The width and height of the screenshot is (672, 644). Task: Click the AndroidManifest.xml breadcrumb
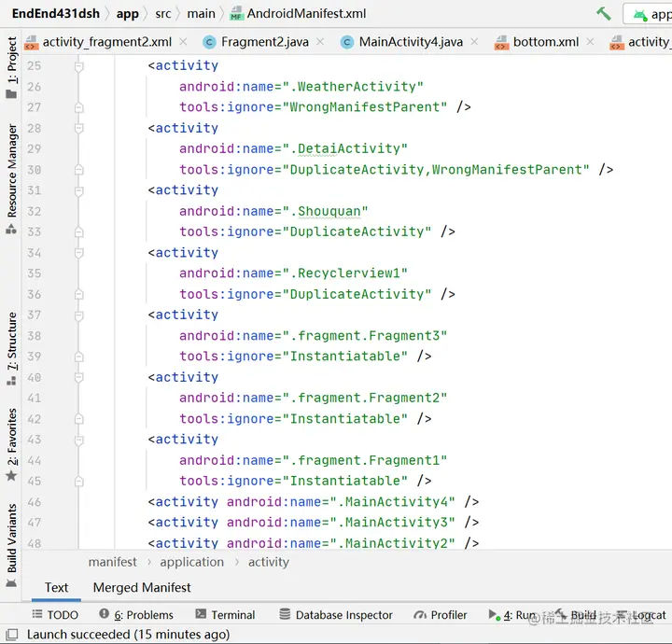(x=306, y=14)
